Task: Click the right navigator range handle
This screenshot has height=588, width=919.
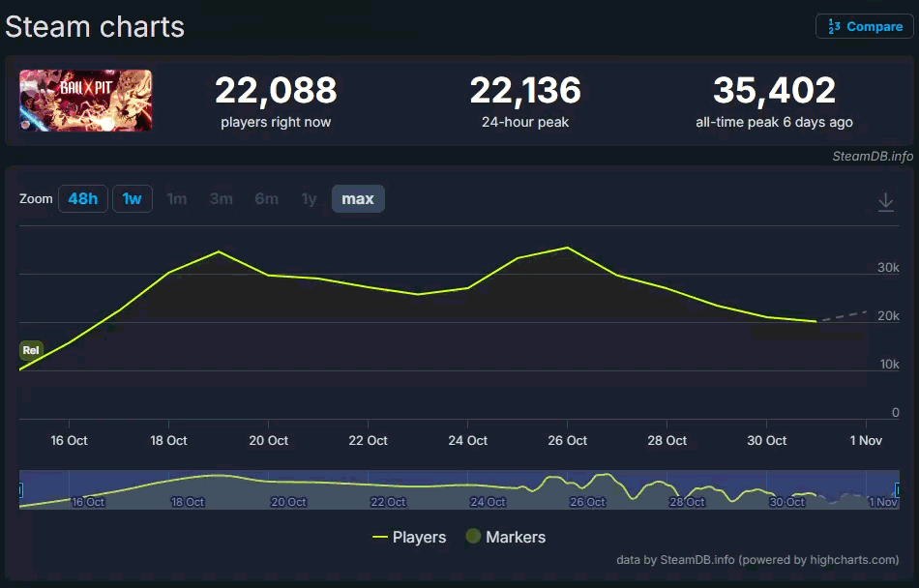Action: 898,489
